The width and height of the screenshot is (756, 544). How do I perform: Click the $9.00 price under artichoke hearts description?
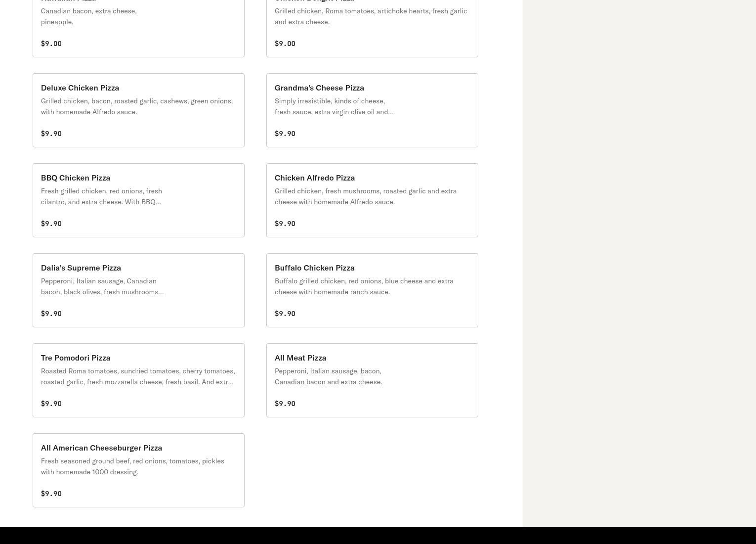[285, 44]
